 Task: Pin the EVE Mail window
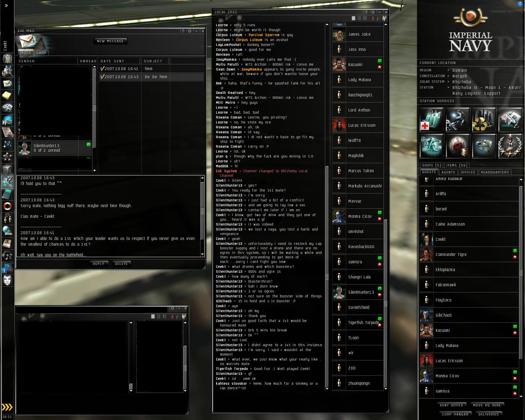tap(183, 31)
